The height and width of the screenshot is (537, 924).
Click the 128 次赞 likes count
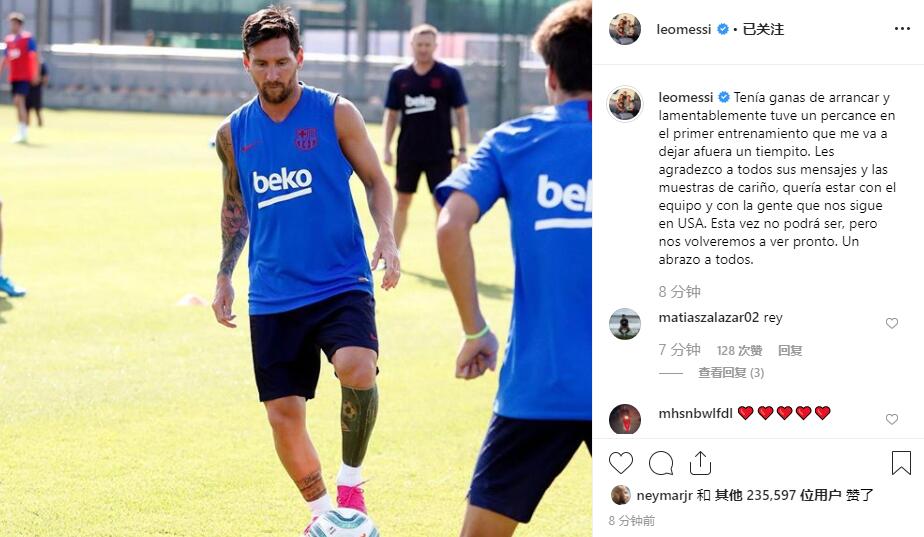click(x=740, y=351)
